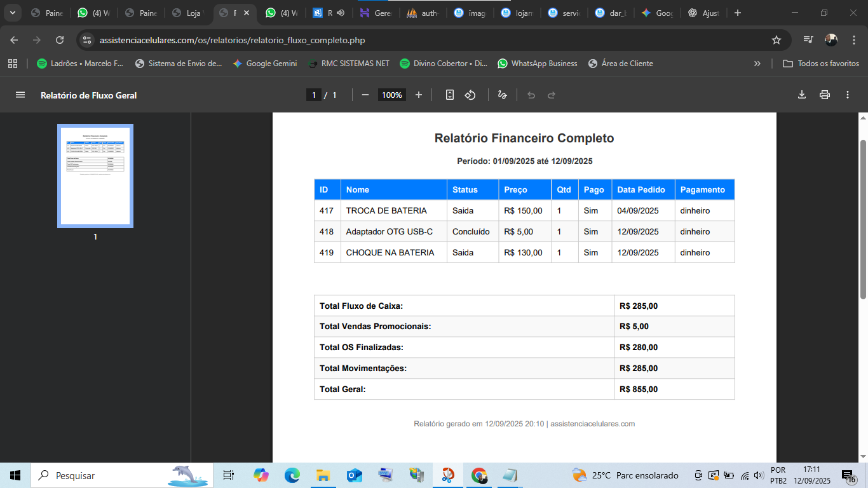This screenshot has width=868, height=488.
Task: Zoom in on the PDF
Action: pyautogui.click(x=419, y=95)
